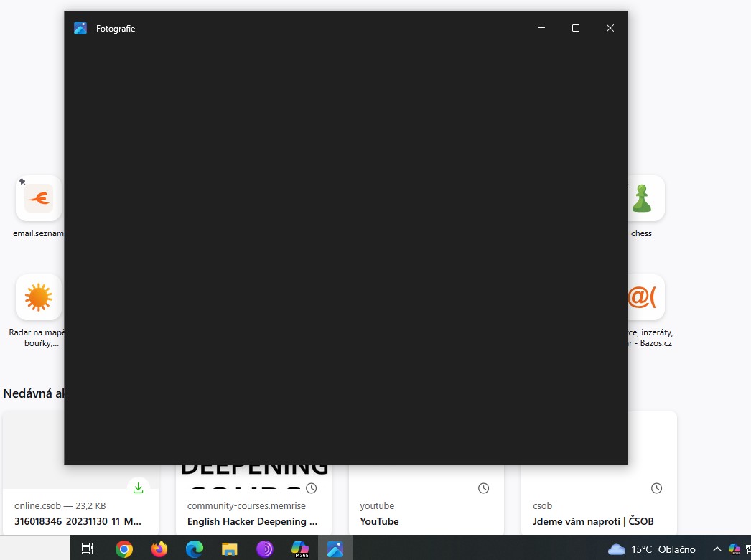This screenshot has width=751, height=560.
Task: Open Radar na mapě bouřky shortcut
Action: click(38, 297)
